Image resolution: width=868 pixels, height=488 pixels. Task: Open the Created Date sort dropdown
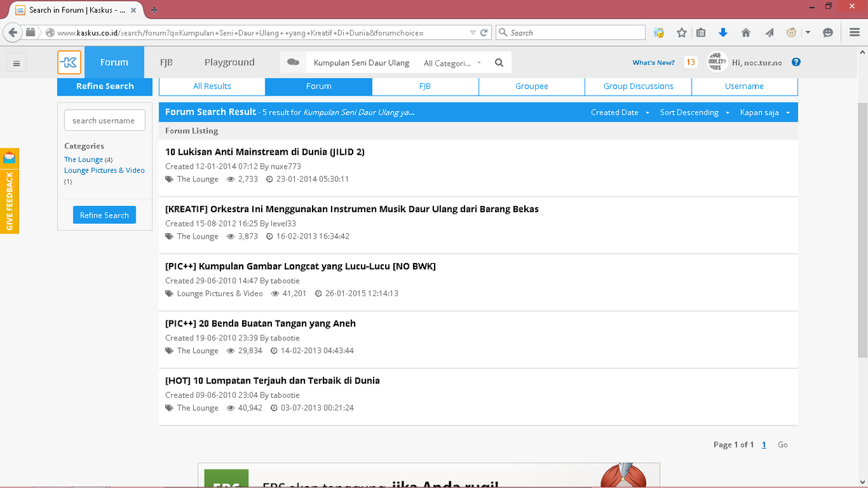point(620,113)
